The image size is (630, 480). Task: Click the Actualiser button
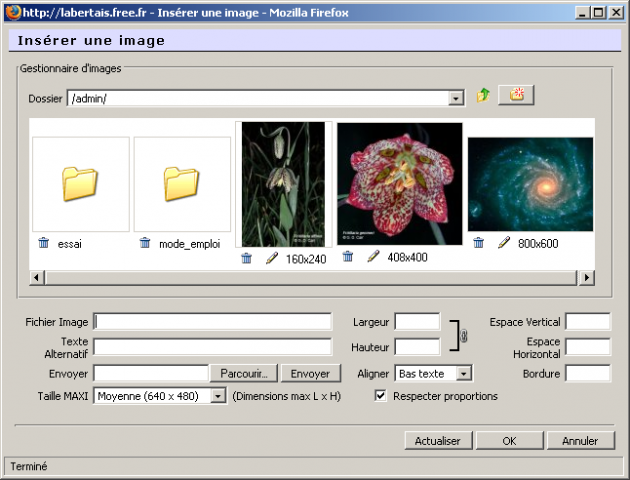pos(438,441)
